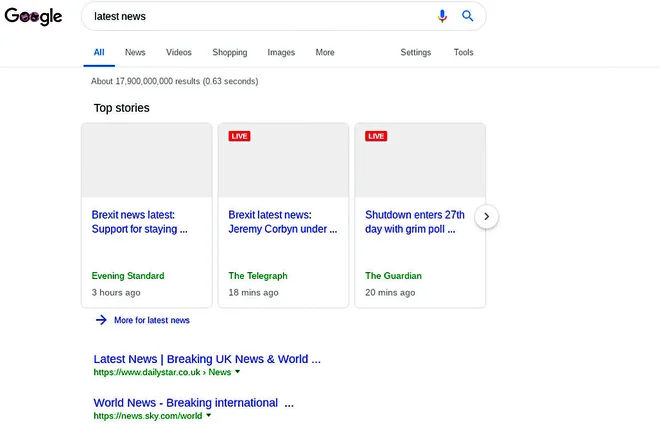Click the Evening Standard source label
This screenshot has height=440, width=660.
128,276
